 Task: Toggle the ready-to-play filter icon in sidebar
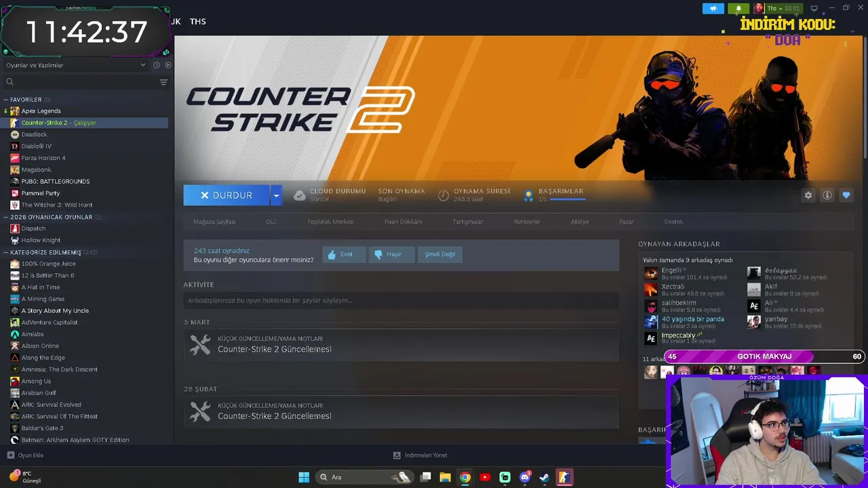[168, 65]
